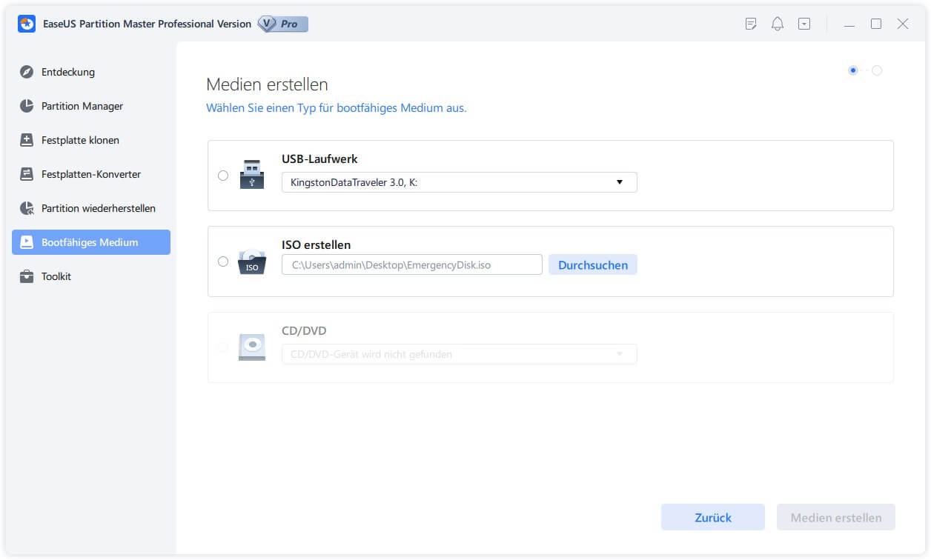
Task: Go to Festplatte klonen
Action: click(x=91, y=140)
